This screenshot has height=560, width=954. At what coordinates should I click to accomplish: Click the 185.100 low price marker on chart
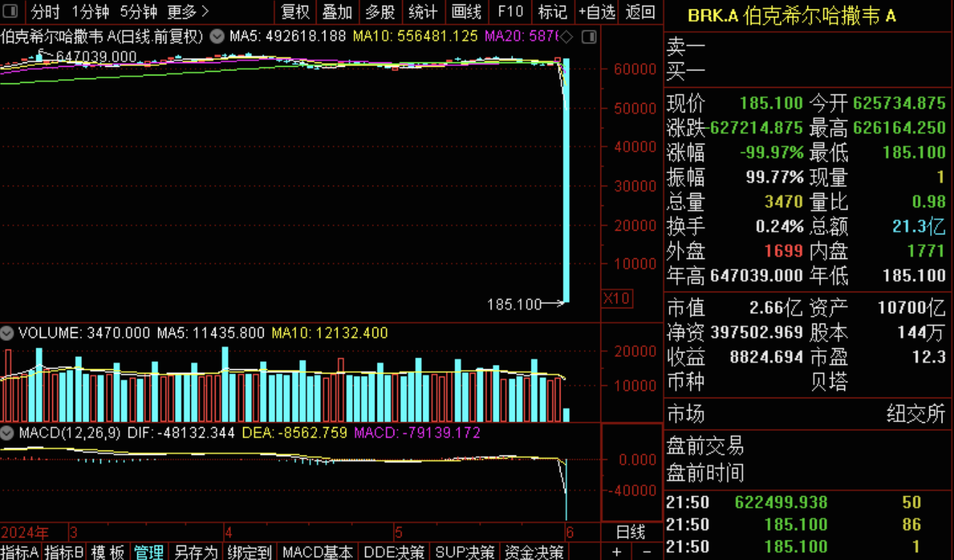click(x=514, y=305)
